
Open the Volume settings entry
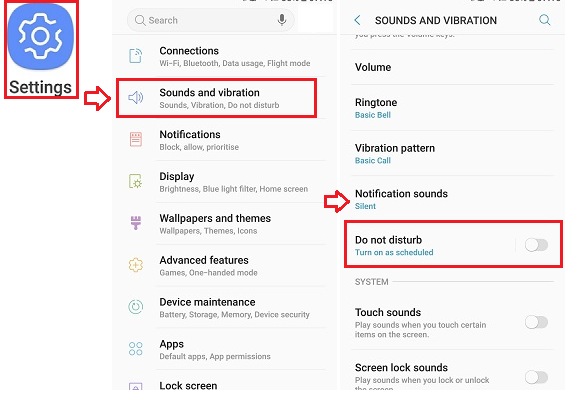453,67
